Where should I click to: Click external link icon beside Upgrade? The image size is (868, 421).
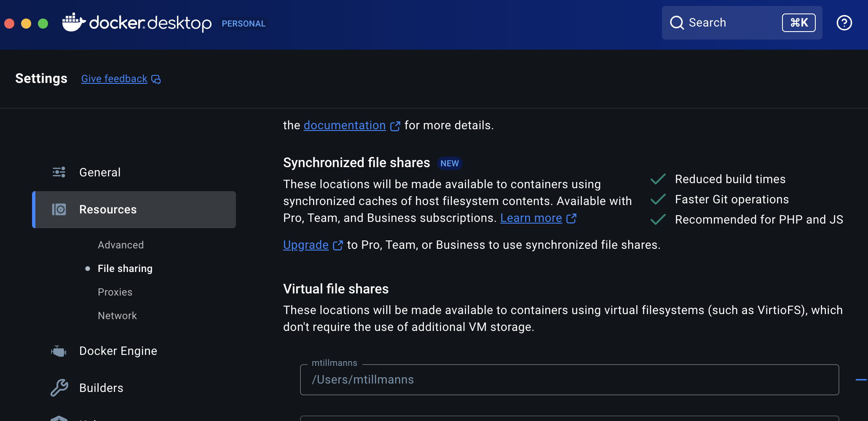pos(338,245)
